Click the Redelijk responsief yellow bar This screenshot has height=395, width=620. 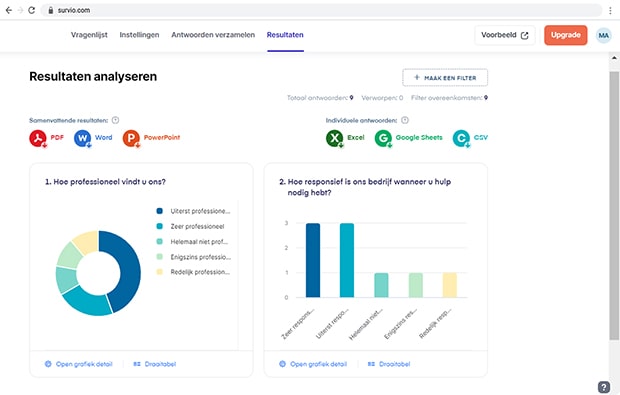pos(450,285)
